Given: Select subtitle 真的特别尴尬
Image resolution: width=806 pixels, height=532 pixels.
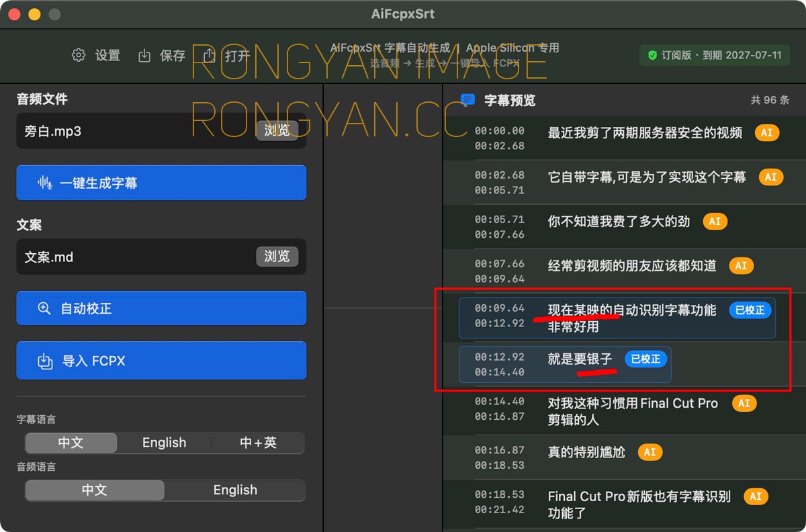Looking at the screenshot, I should click(586, 452).
